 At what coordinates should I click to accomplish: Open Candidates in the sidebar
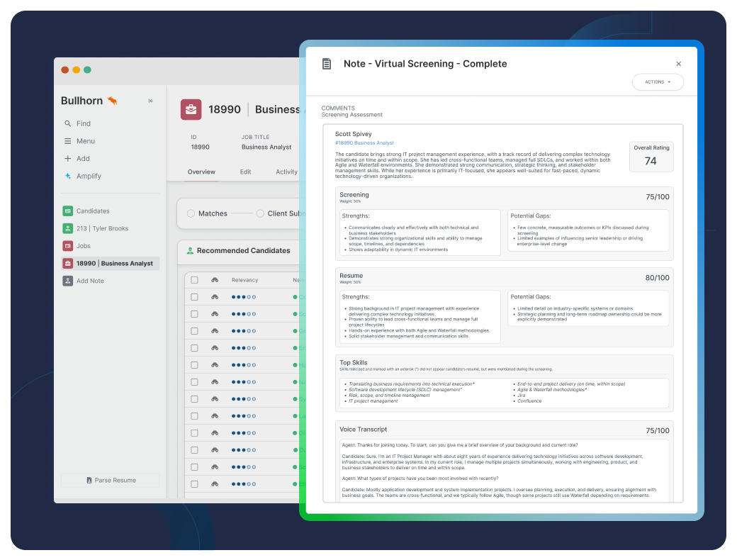93,211
